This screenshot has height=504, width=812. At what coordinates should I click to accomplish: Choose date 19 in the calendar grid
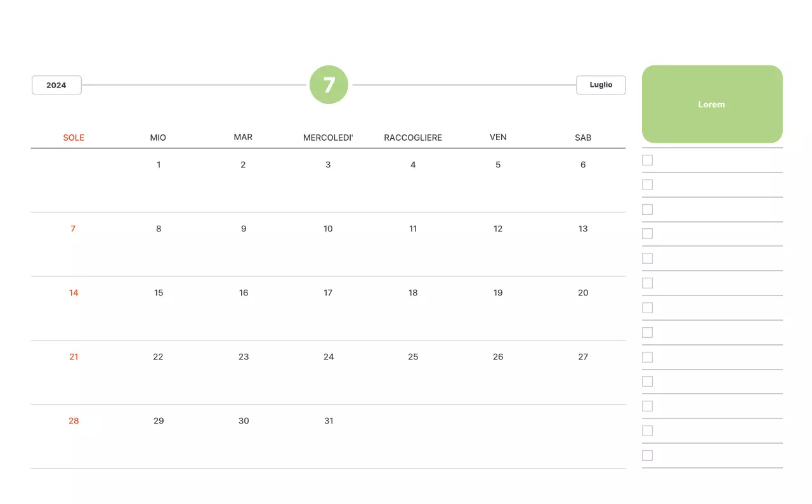[x=498, y=293]
